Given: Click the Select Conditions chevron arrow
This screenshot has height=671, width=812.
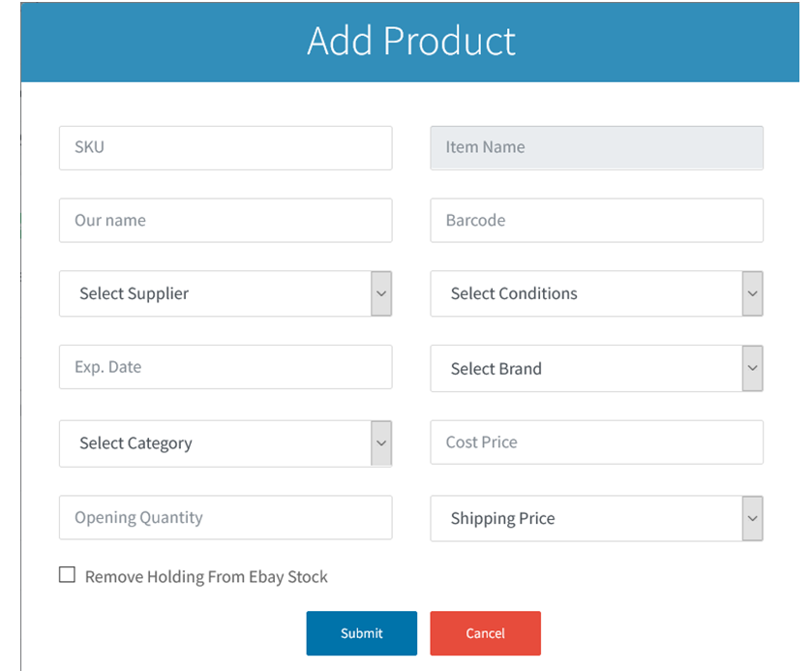Looking at the screenshot, I should click(752, 293).
